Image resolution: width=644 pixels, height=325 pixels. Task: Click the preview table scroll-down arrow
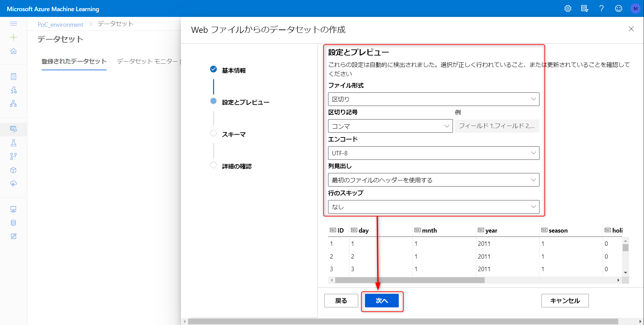point(626,273)
